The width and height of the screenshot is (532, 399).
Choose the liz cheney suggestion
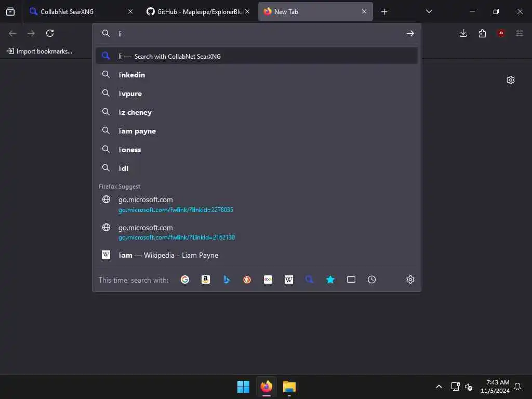257,112
